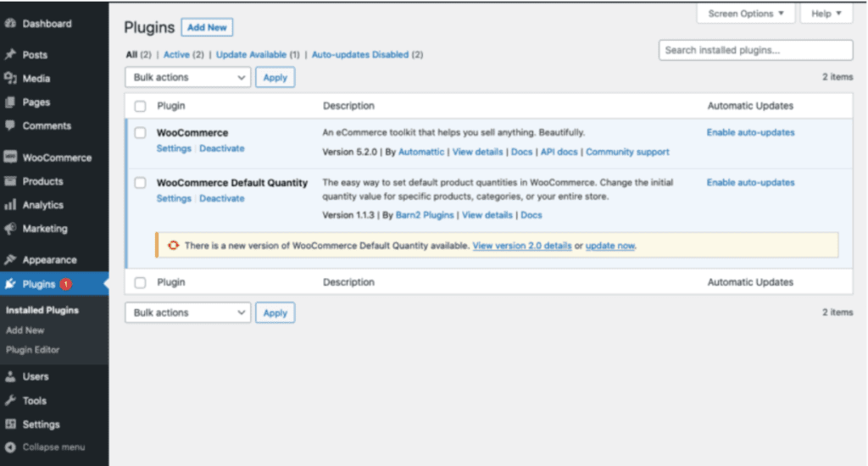
Task: Open WooCommerce API docs link
Action: click(559, 152)
